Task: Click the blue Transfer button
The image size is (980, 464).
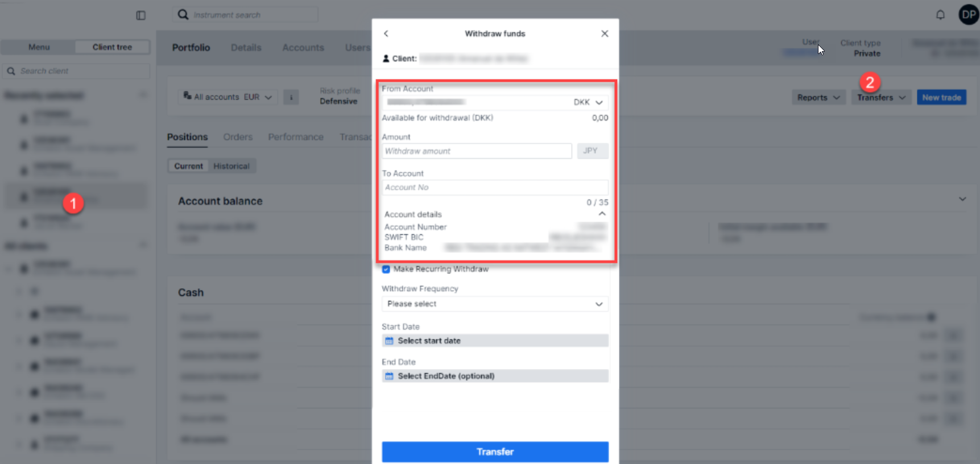Action: tap(495, 451)
